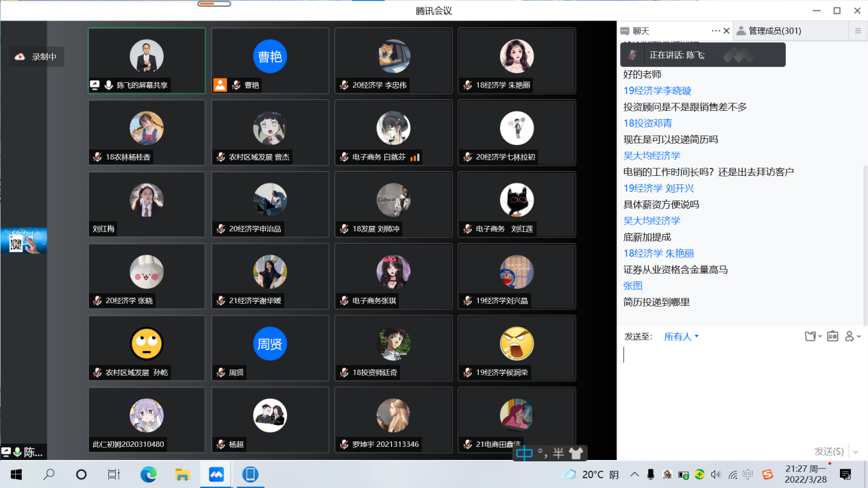868x488 pixels.
Task: Open the chat file folder icon
Action: 812,336
